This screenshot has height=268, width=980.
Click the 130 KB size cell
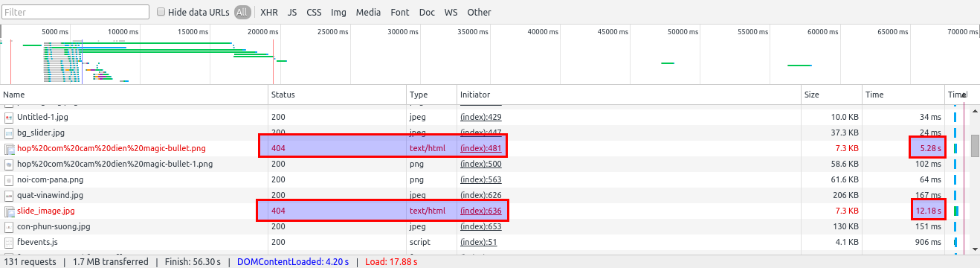(845, 226)
